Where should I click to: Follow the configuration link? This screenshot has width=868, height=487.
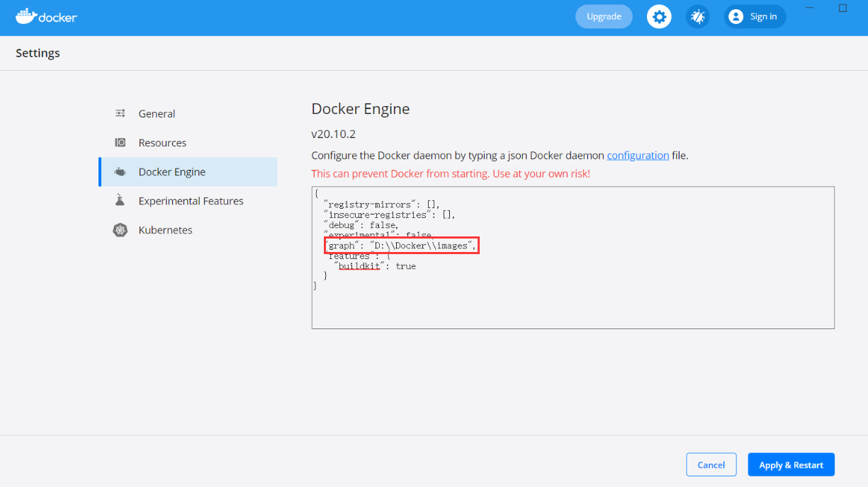[638, 155]
